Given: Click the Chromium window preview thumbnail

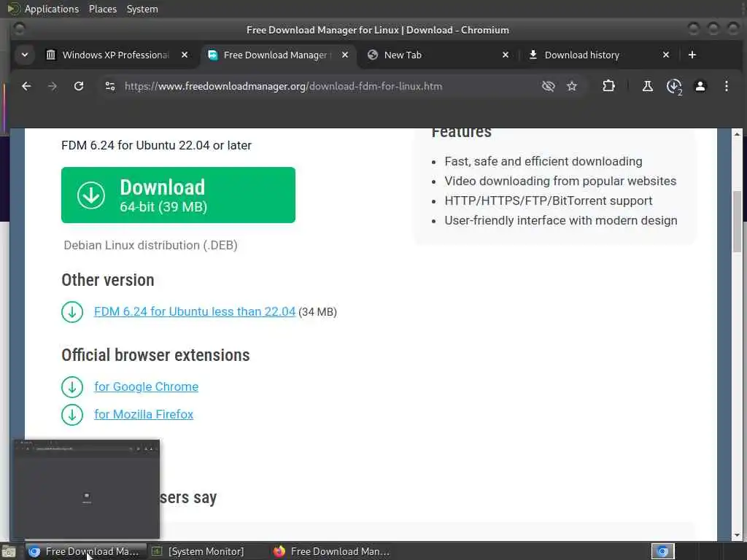Looking at the screenshot, I should click(86, 489).
